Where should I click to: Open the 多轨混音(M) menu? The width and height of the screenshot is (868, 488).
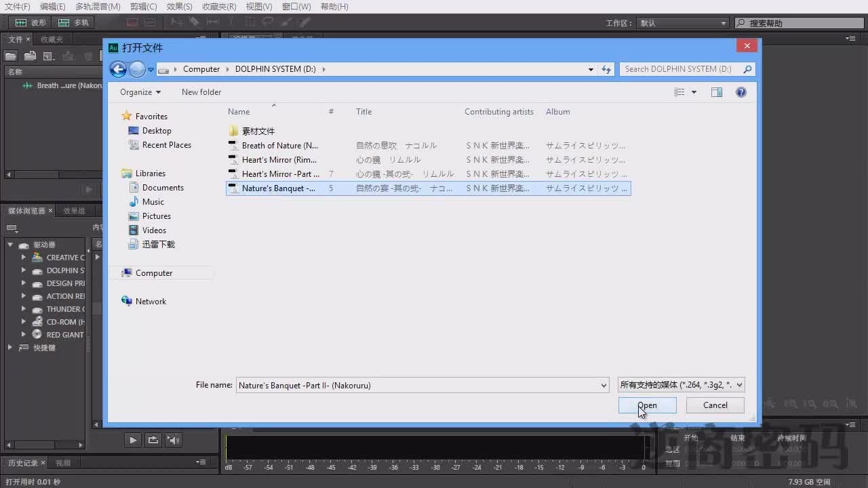[98, 7]
